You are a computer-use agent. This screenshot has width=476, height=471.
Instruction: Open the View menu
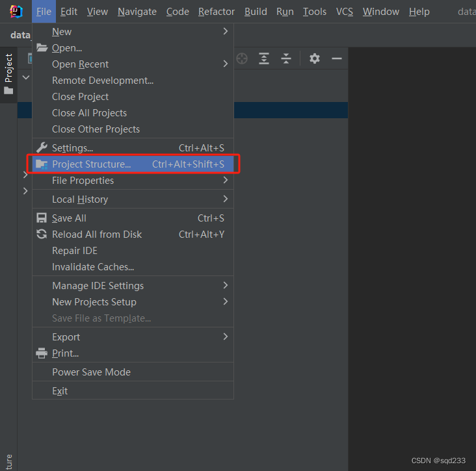coord(97,12)
